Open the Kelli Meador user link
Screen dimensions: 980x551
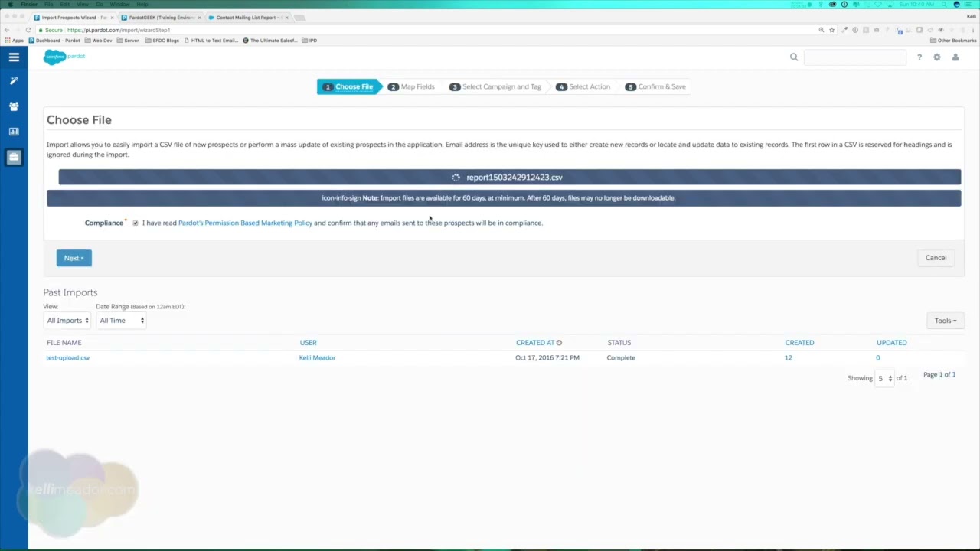tap(317, 358)
